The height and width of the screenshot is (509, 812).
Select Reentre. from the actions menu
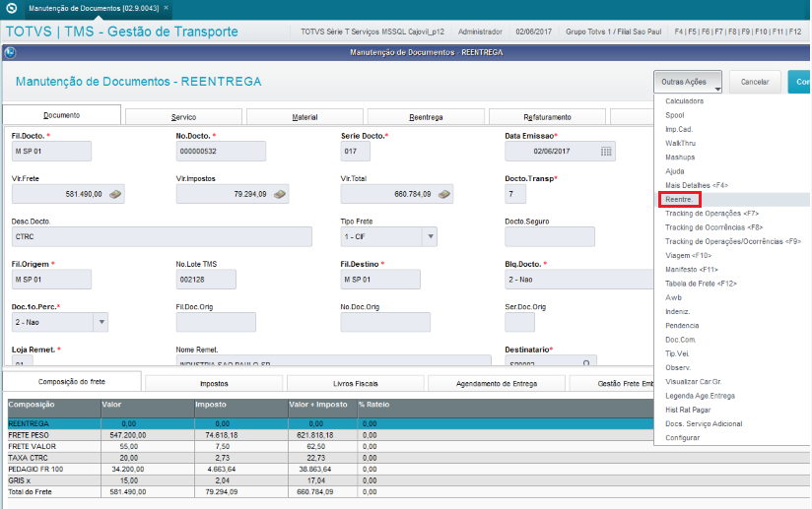[679, 200]
